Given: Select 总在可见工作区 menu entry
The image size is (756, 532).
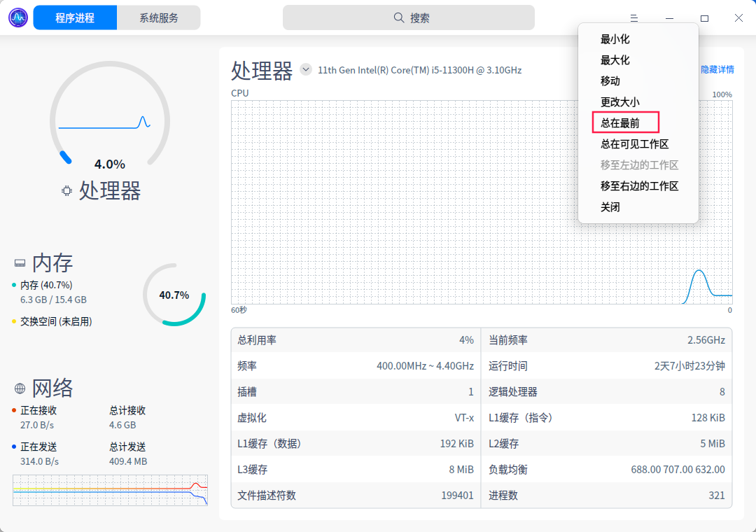Looking at the screenshot, I should pyautogui.click(x=634, y=144).
